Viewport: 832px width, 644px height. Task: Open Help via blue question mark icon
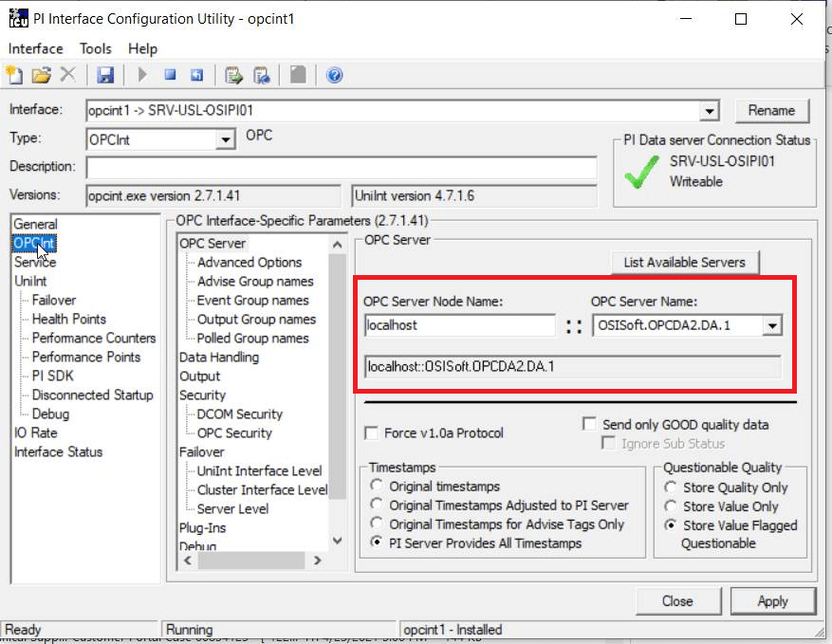pyautogui.click(x=334, y=75)
